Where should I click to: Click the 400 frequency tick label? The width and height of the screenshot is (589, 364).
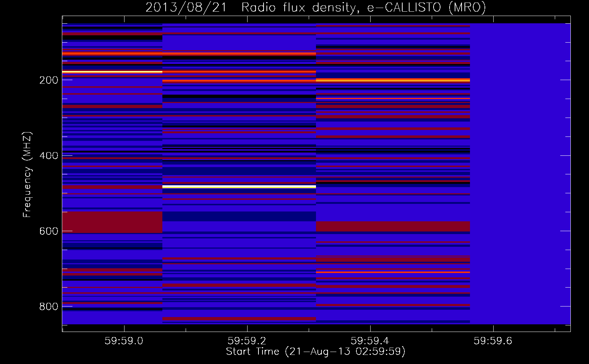click(x=49, y=156)
